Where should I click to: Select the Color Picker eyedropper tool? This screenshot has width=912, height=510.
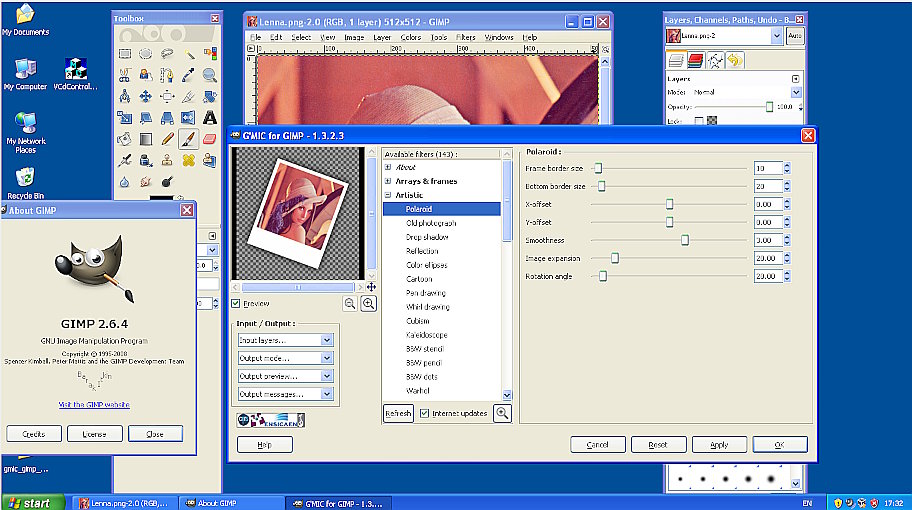click(188, 75)
